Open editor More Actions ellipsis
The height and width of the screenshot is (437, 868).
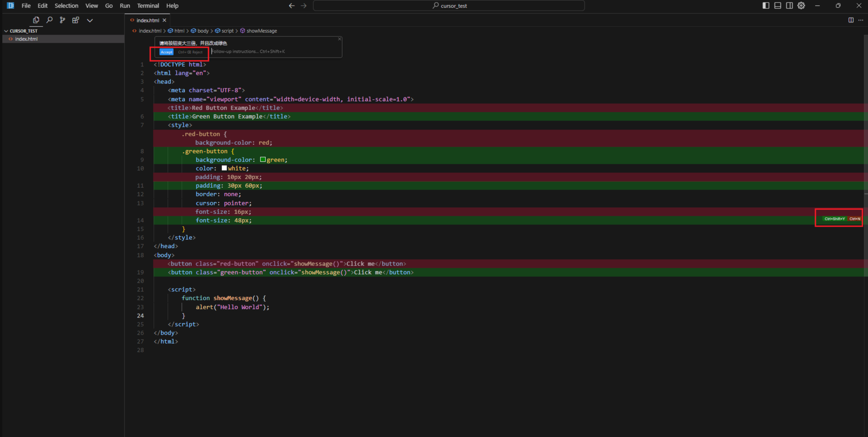(861, 20)
